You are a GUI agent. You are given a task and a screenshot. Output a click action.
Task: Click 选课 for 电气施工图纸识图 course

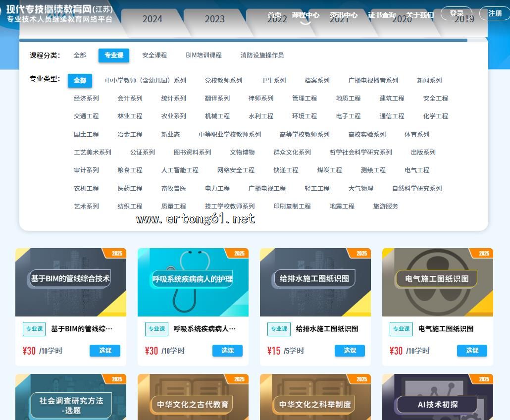tap(472, 351)
